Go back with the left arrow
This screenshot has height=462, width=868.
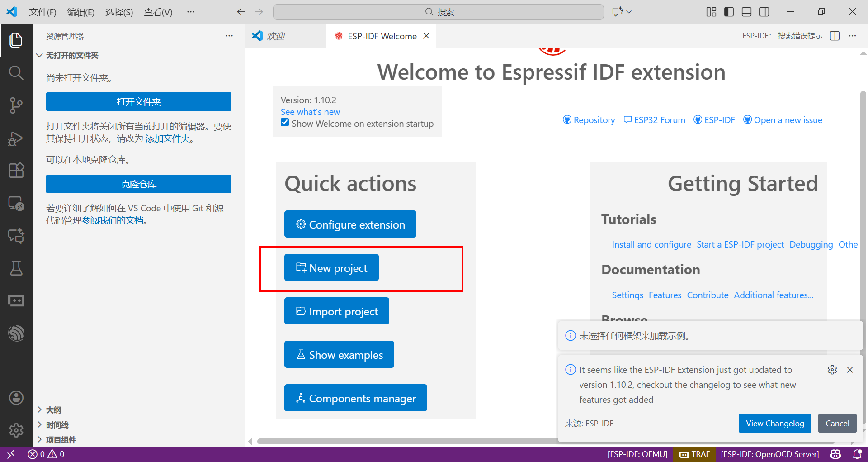(241, 12)
